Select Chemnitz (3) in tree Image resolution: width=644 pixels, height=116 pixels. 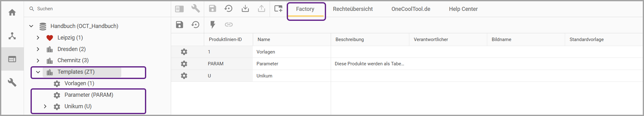tap(73, 60)
